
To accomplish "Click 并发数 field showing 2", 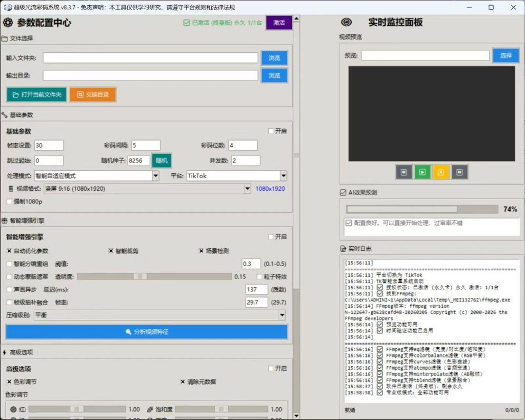I will coord(246,161).
